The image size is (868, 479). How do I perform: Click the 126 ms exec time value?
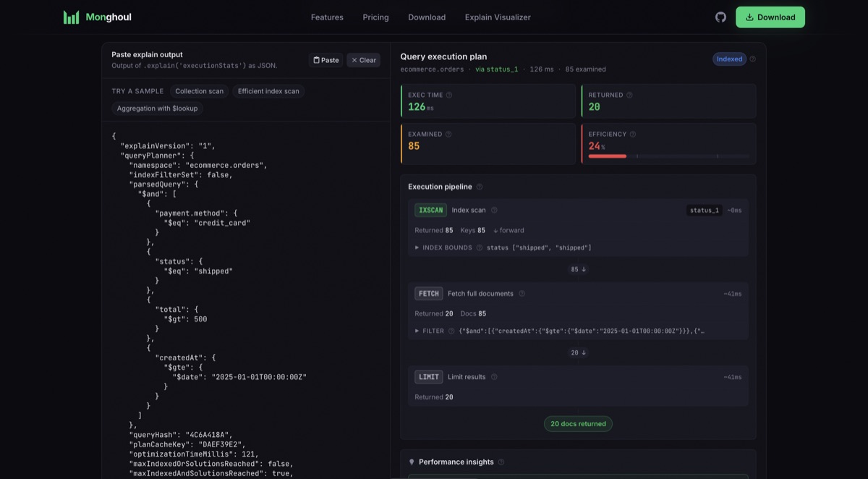pyautogui.click(x=421, y=107)
